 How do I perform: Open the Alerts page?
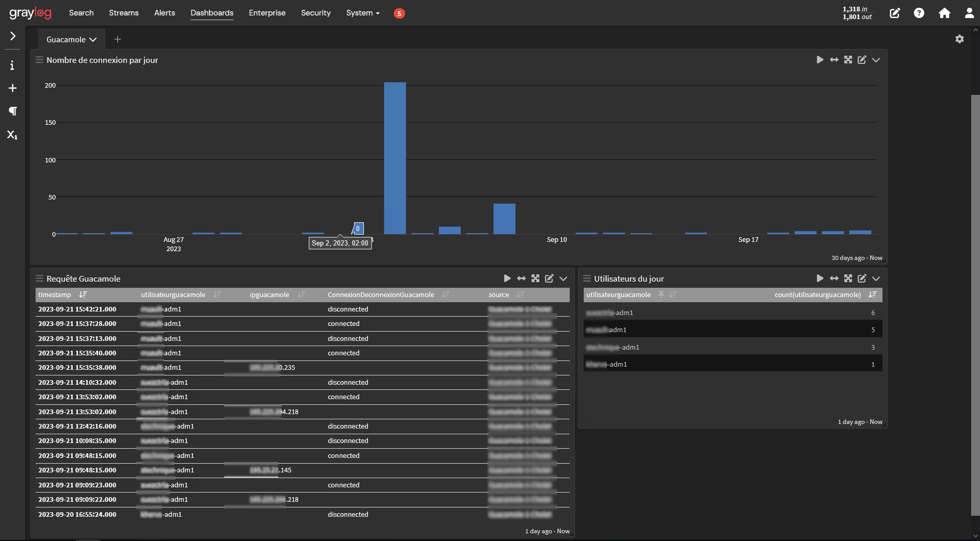165,13
